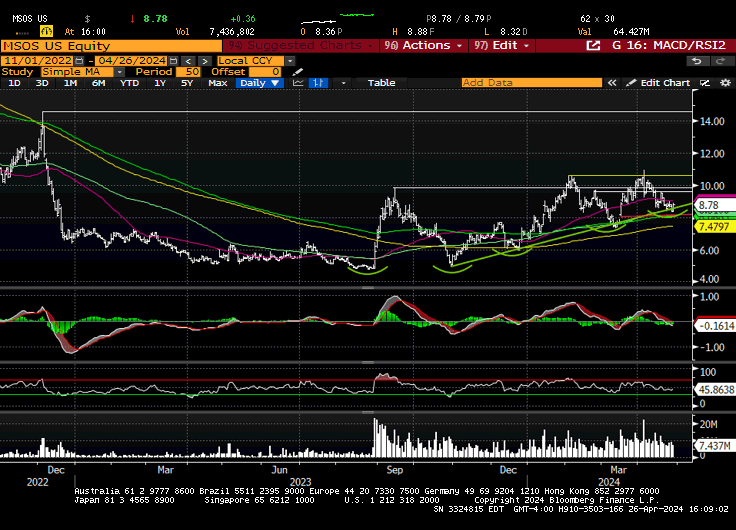Click the Simple MA study field

(77, 72)
